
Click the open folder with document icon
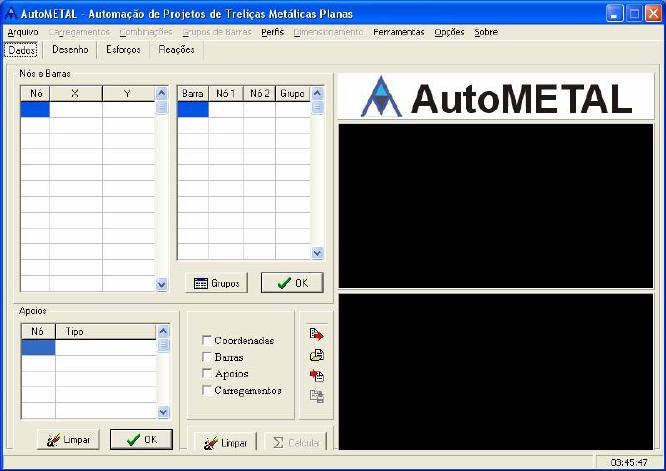(317, 355)
